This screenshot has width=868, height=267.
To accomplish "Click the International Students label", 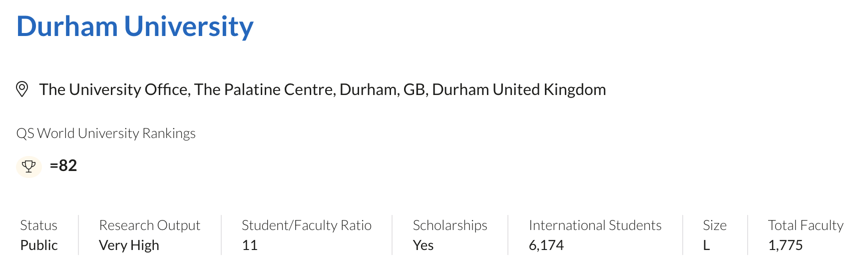I will (595, 225).
